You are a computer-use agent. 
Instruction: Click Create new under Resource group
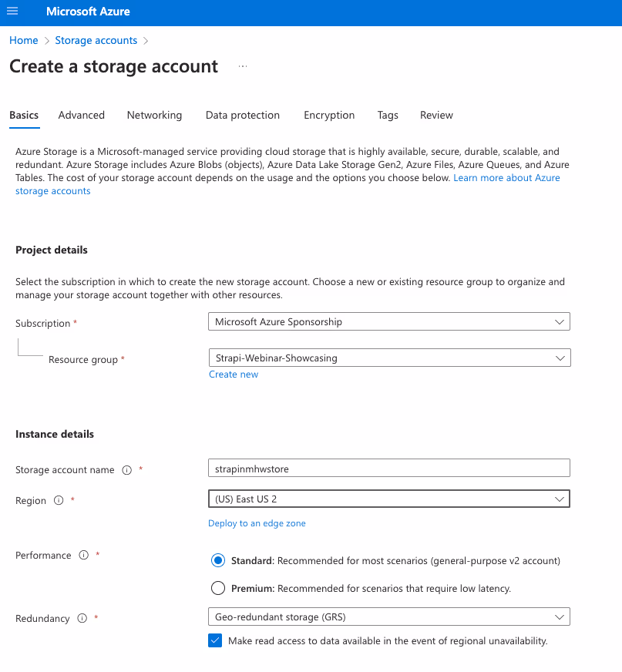point(234,374)
